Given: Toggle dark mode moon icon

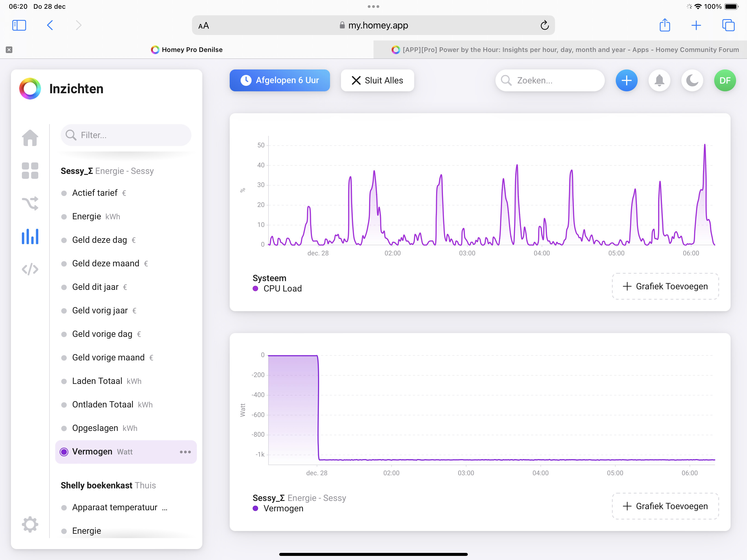Looking at the screenshot, I should coord(692,80).
